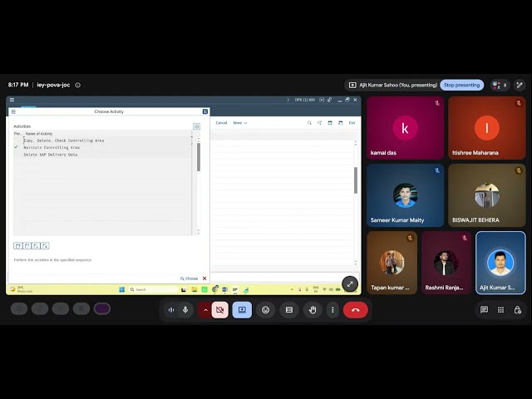
Task: Click the present screen button
Action: [242, 310]
